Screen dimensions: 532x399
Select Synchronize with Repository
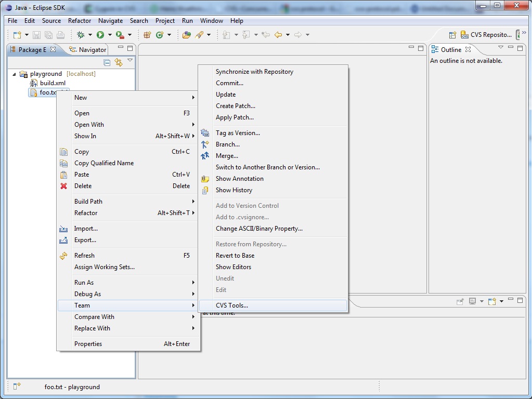(273, 72)
